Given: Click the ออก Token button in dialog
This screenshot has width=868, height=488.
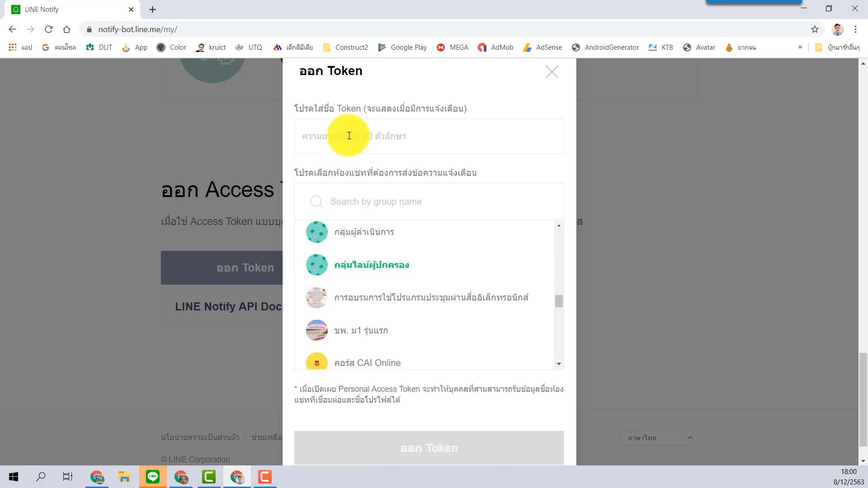Looking at the screenshot, I should (x=429, y=448).
